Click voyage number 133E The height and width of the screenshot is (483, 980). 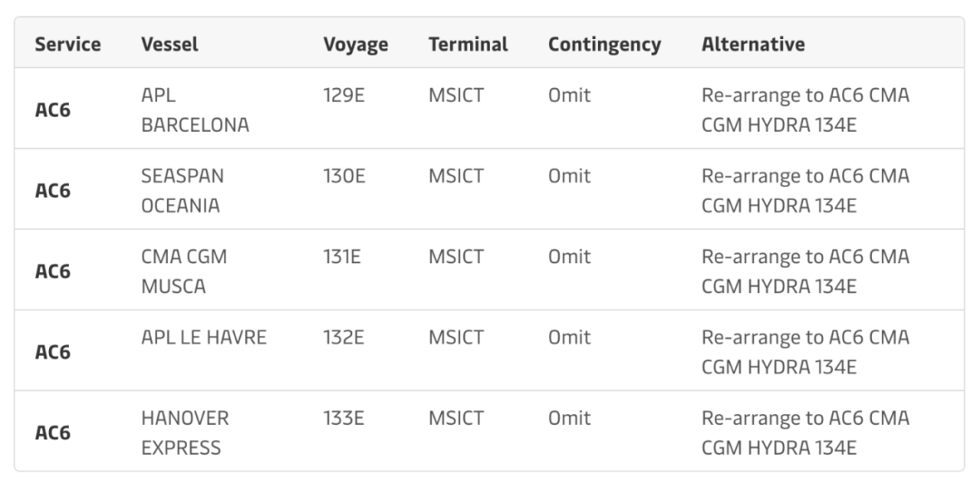click(x=344, y=419)
